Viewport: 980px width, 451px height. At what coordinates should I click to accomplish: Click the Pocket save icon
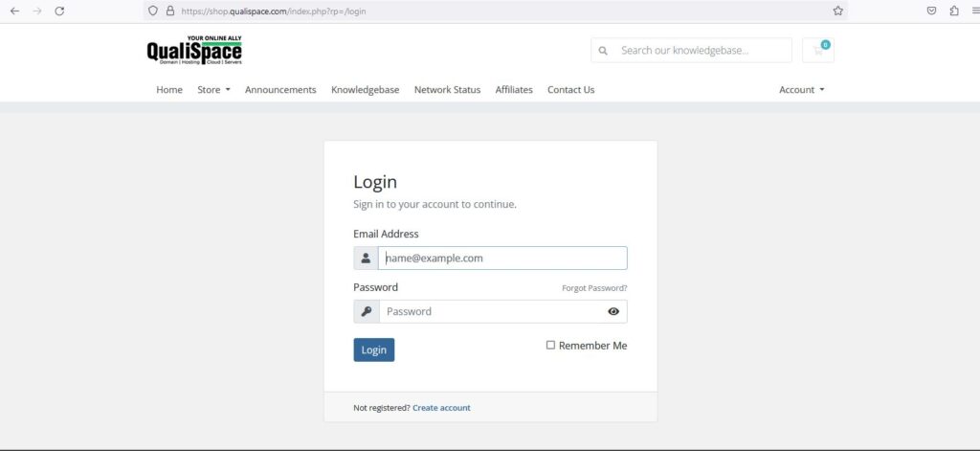click(931, 11)
